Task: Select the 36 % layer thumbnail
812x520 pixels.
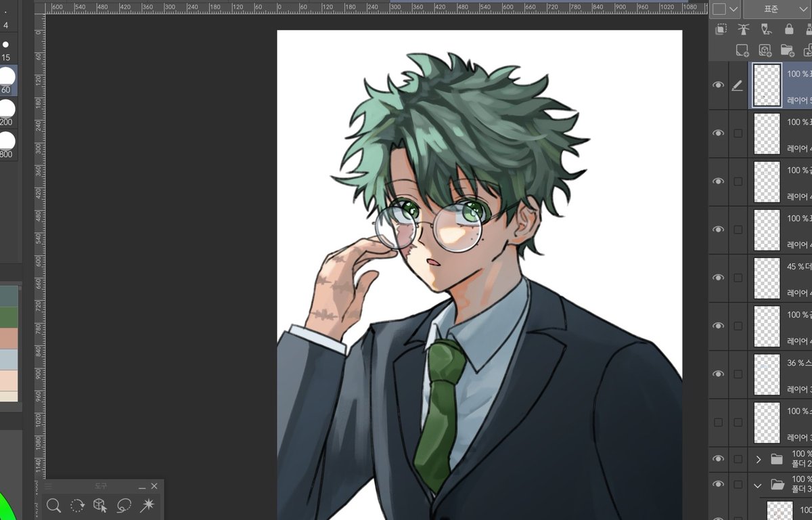Action: point(767,374)
